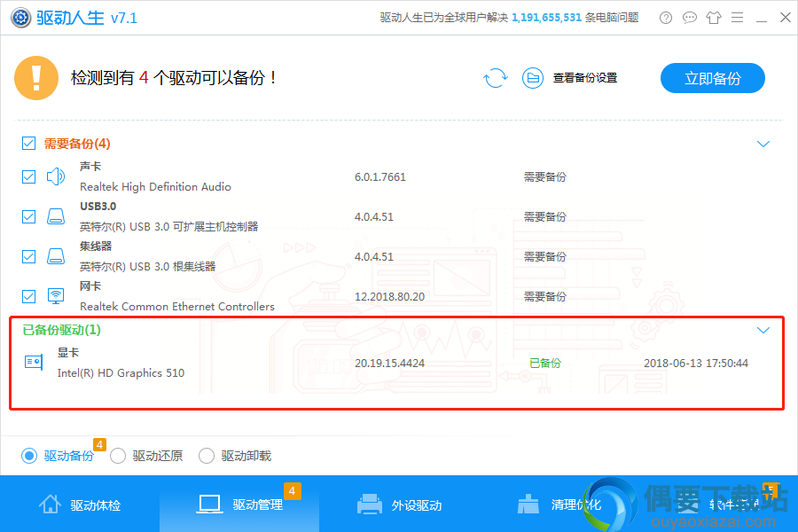This screenshot has height=532, width=798.
Task: Open the hamburger main menu icon
Action: (738, 18)
